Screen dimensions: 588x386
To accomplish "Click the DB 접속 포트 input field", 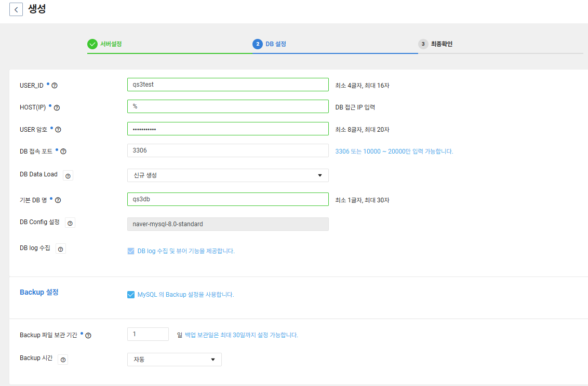I will click(228, 150).
